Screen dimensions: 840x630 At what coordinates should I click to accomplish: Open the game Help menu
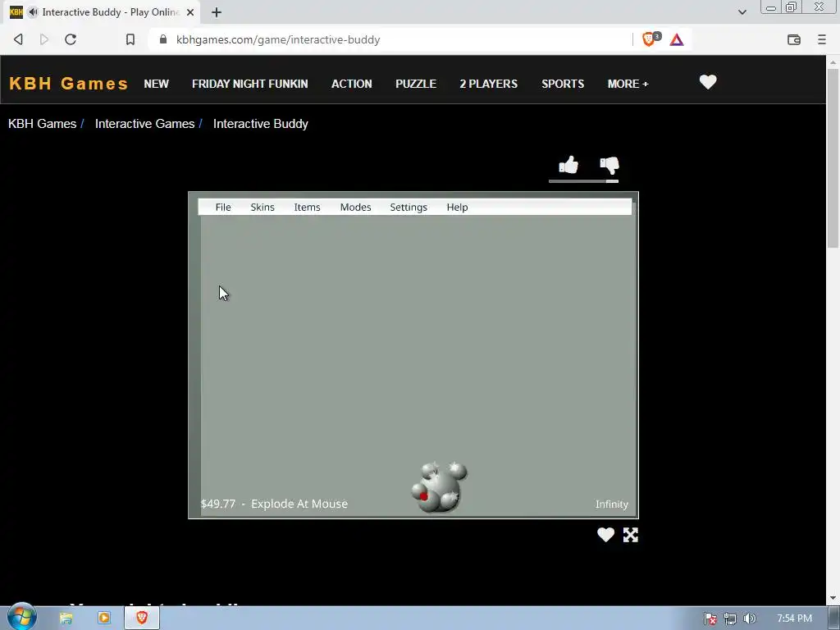[x=457, y=208]
